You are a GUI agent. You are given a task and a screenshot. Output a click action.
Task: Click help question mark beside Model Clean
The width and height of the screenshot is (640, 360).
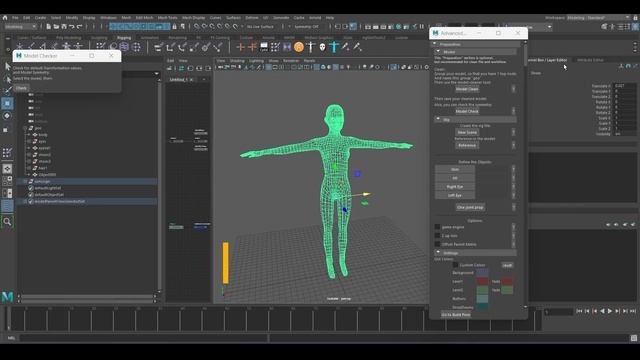point(513,89)
